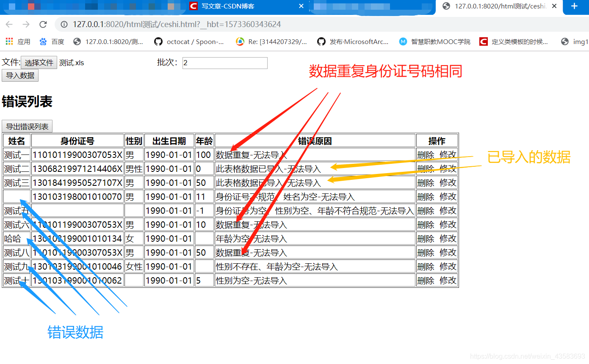Screen dimensions: 589x364
Task: Click the 出生日期 column header
Action: 169,141
